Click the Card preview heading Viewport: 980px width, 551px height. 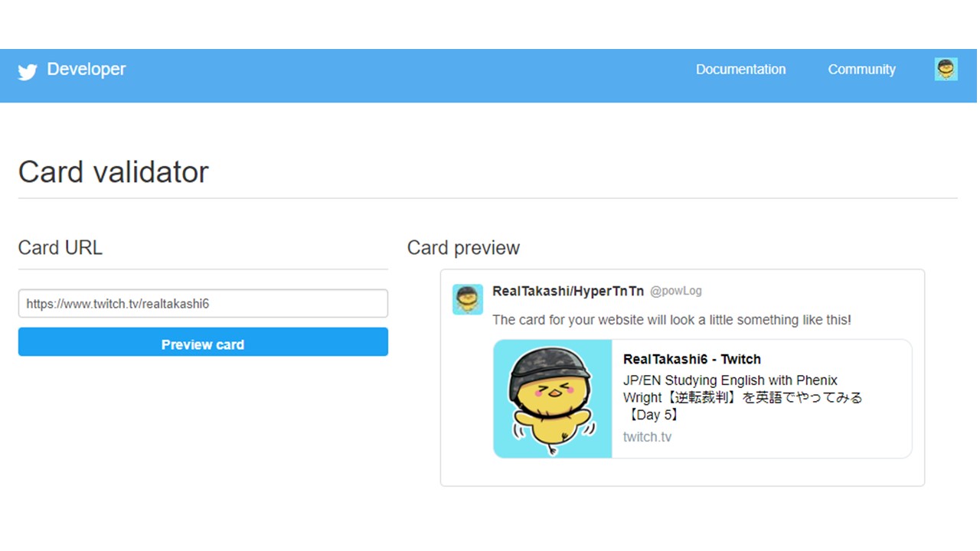point(463,248)
